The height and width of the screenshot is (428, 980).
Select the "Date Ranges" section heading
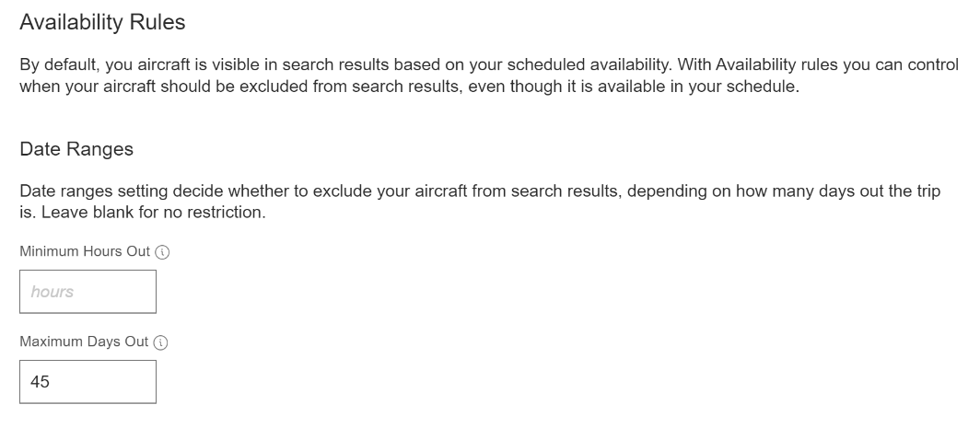[x=76, y=149]
